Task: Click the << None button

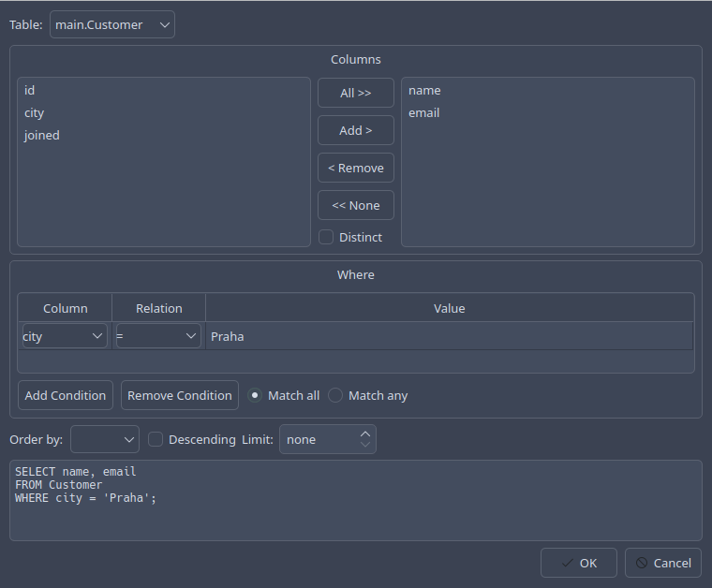Action: point(356,206)
